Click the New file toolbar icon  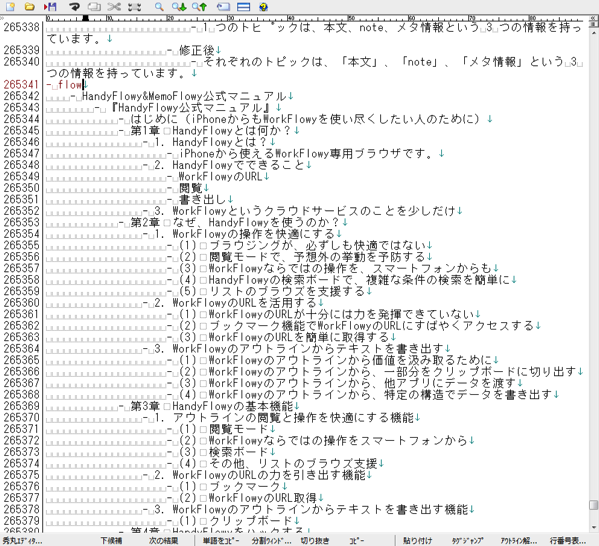10,6
